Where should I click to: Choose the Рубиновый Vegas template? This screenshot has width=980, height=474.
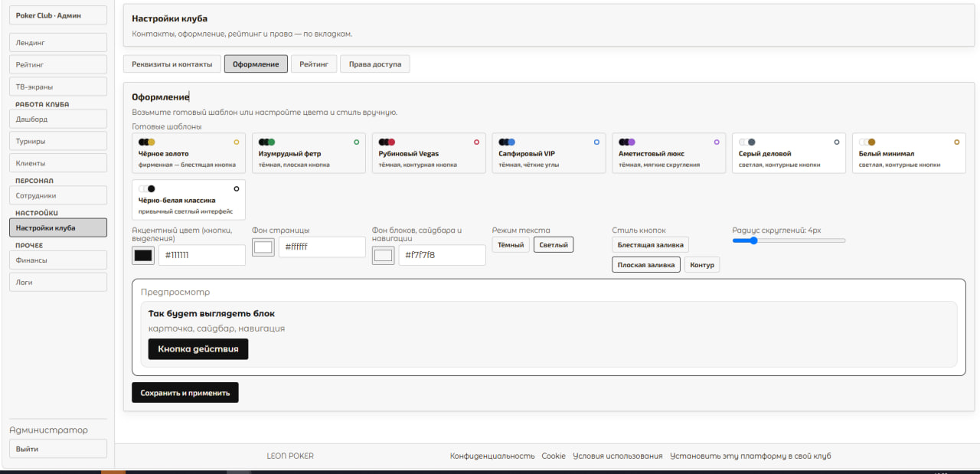430,153
